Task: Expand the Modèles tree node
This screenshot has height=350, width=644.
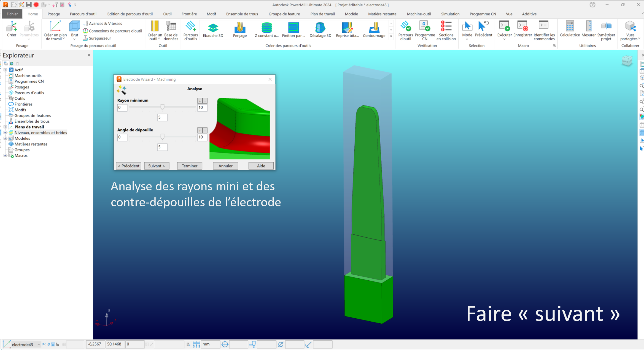Action: [x=5, y=138]
